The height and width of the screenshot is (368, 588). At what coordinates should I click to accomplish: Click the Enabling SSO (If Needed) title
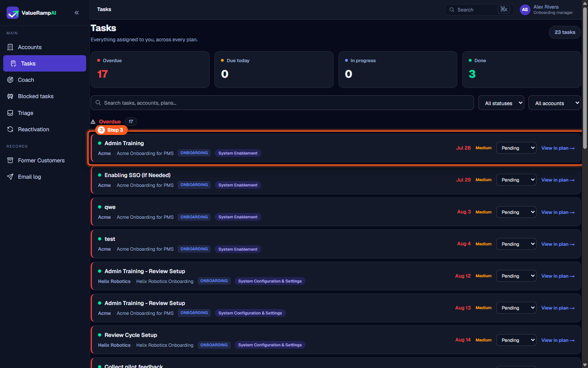[138, 175]
